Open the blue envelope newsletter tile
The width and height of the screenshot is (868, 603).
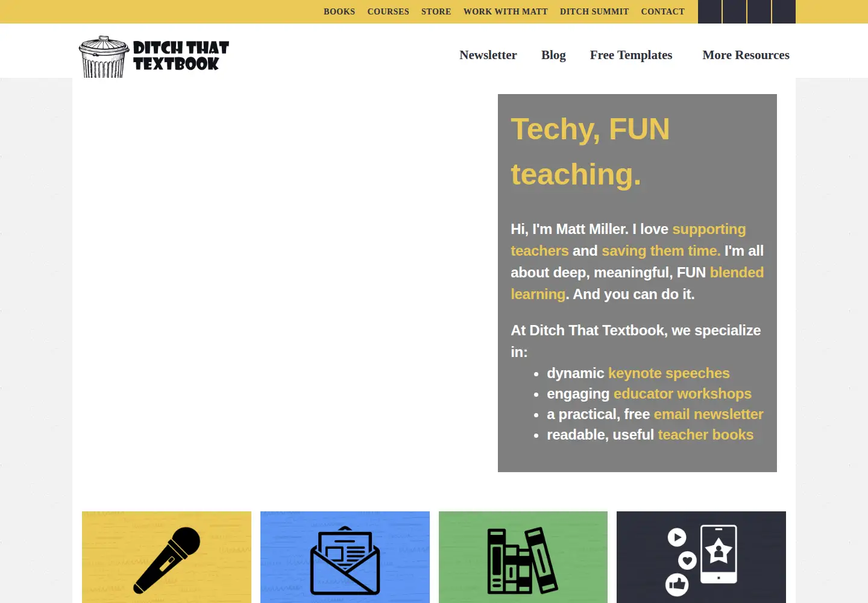coord(345,557)
